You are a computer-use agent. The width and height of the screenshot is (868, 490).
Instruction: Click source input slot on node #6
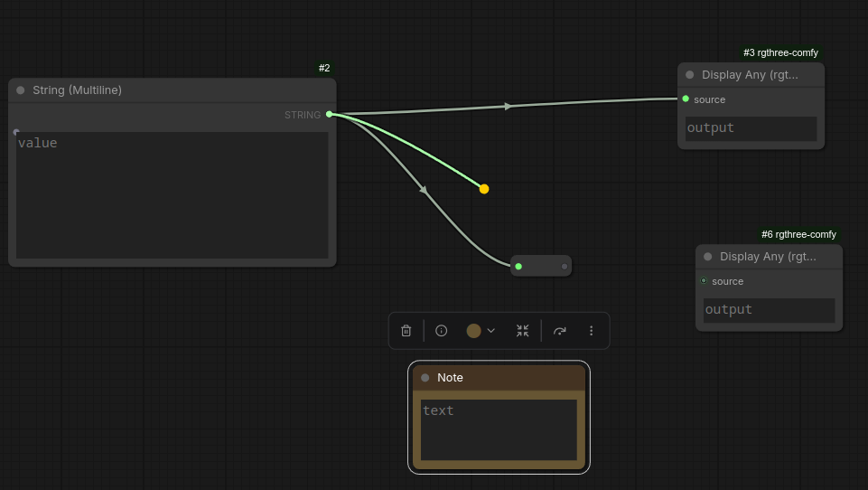pyautogui.click(x=704, y=280)
